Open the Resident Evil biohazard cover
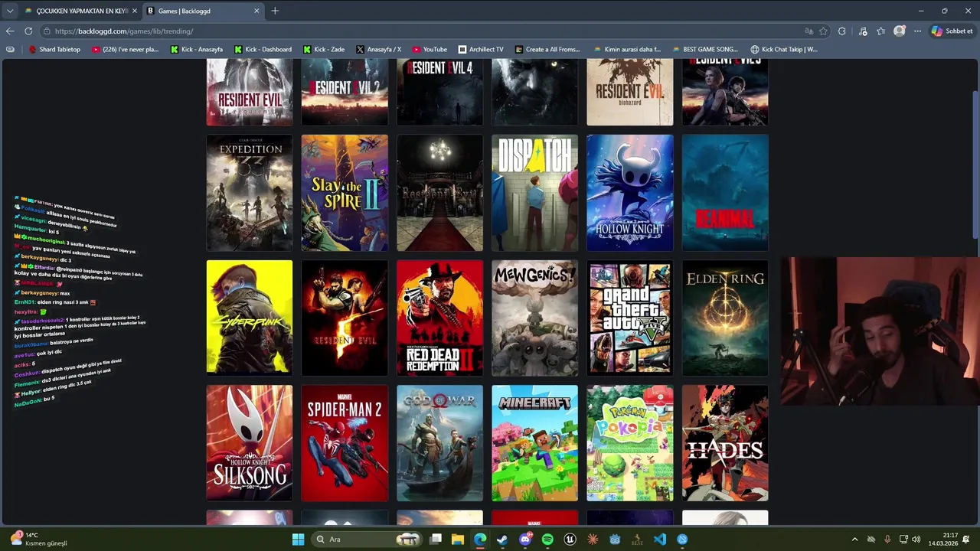This screenshot has width=980, height=551. coord(630,92)
